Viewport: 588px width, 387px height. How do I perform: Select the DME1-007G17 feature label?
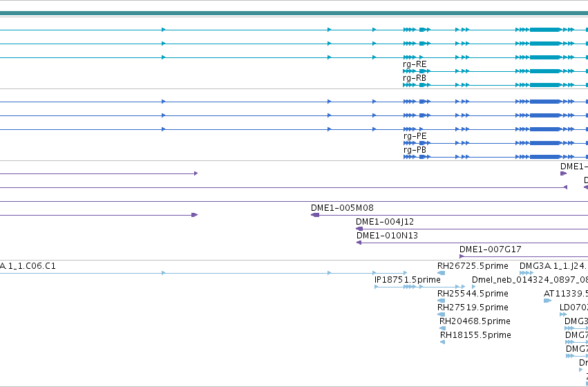[490, 249]
